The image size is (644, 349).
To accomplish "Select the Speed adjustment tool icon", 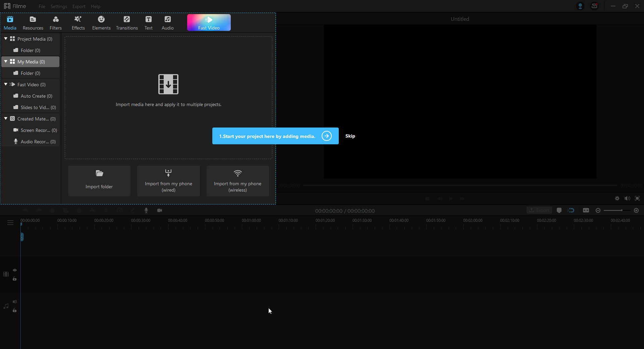I will [x=119, y=211].
